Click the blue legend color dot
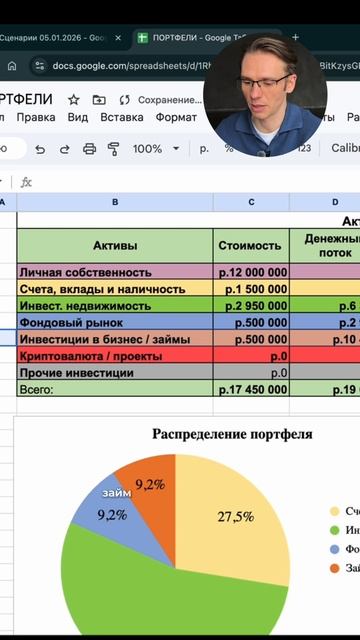Viewport: 360px width, 640px height. click(x=335, y=549)
